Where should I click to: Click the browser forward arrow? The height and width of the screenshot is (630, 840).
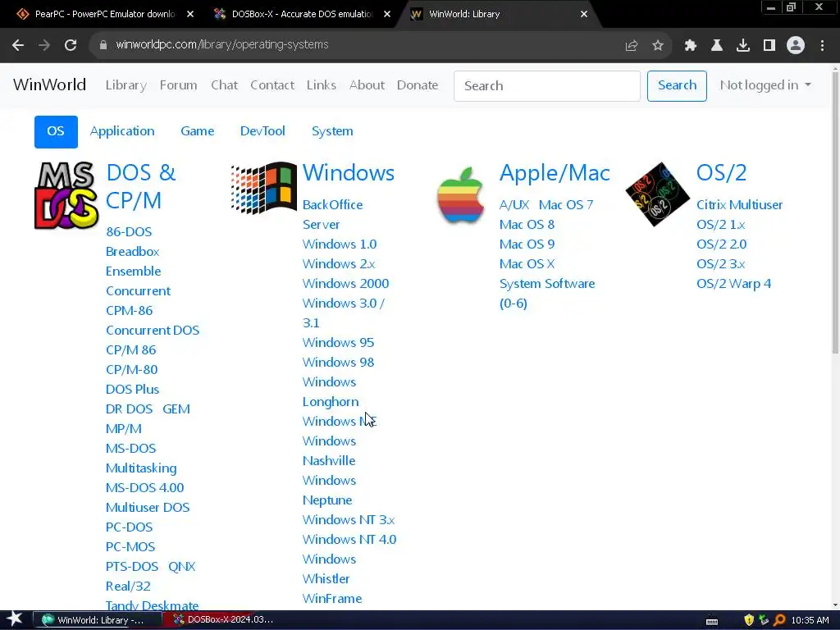44,45
